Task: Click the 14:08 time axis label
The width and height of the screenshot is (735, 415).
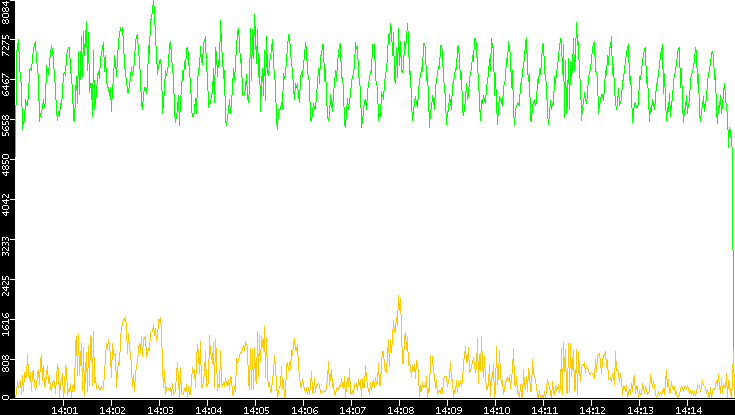Action: point(400,411)
